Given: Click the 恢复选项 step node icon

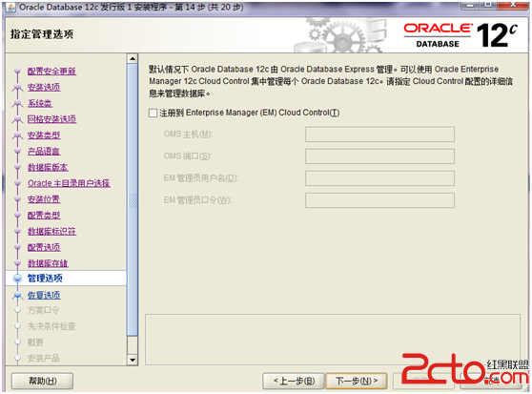Looking at the screenshot, I should pos(18,296).
